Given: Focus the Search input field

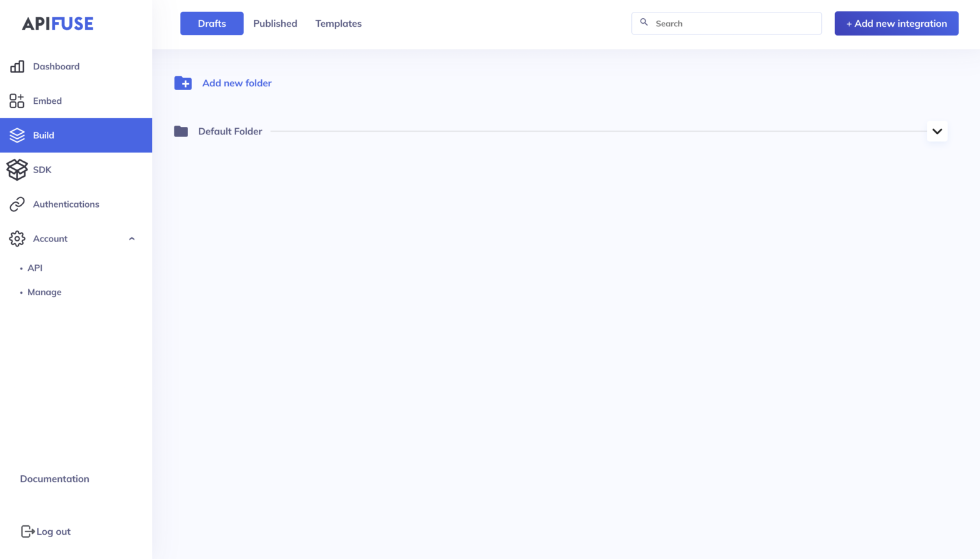Looking at the screenshot, I should 726,23.
